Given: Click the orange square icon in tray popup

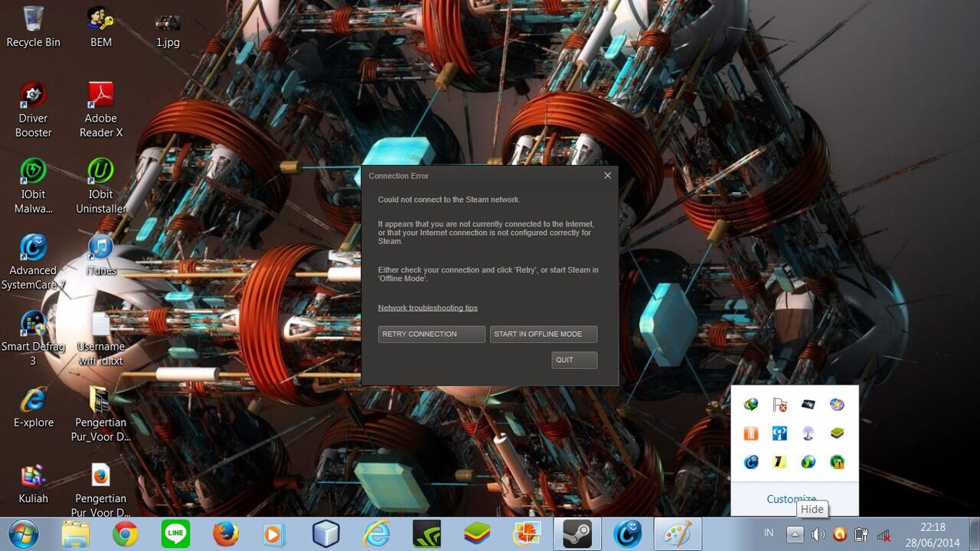Looking at the screenshot, I should coord(751,433).
